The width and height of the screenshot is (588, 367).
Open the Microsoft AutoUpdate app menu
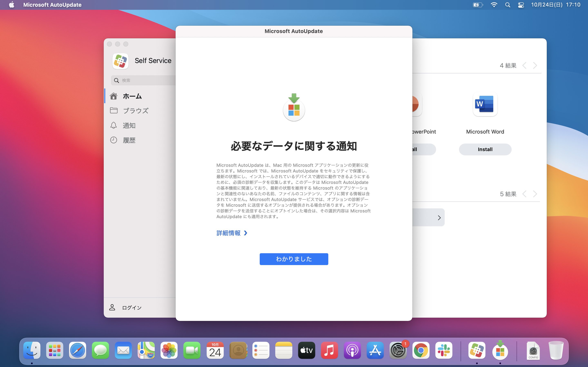coord(52,5)
